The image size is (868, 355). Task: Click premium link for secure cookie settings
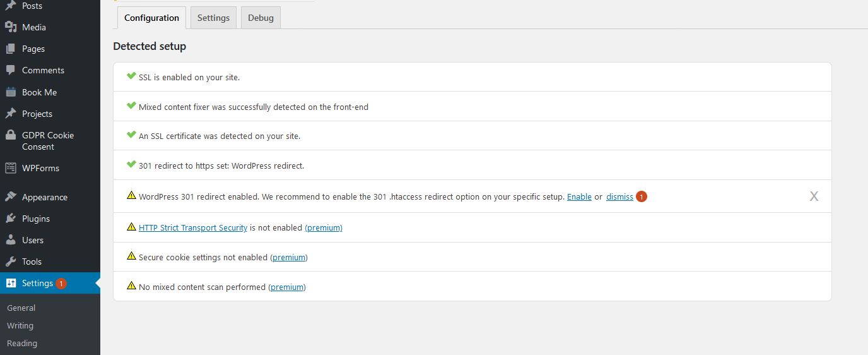click(289, 257)
